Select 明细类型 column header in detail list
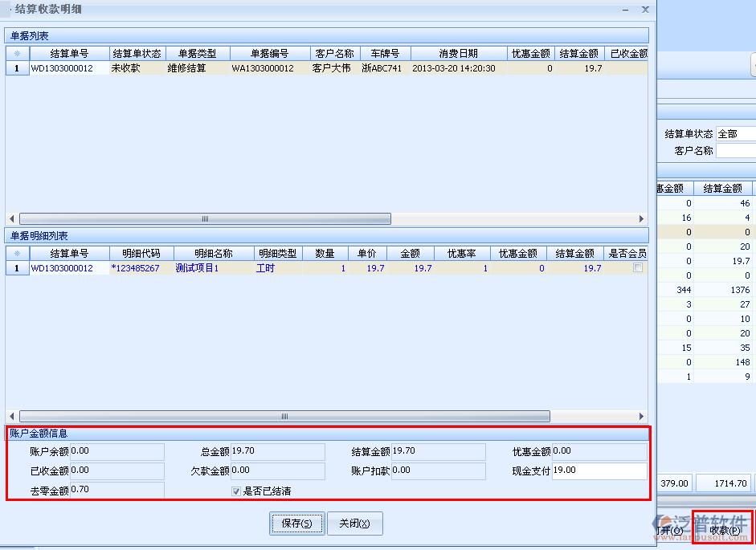The height and width of the screenshot is (550, 756). point(279,254)
